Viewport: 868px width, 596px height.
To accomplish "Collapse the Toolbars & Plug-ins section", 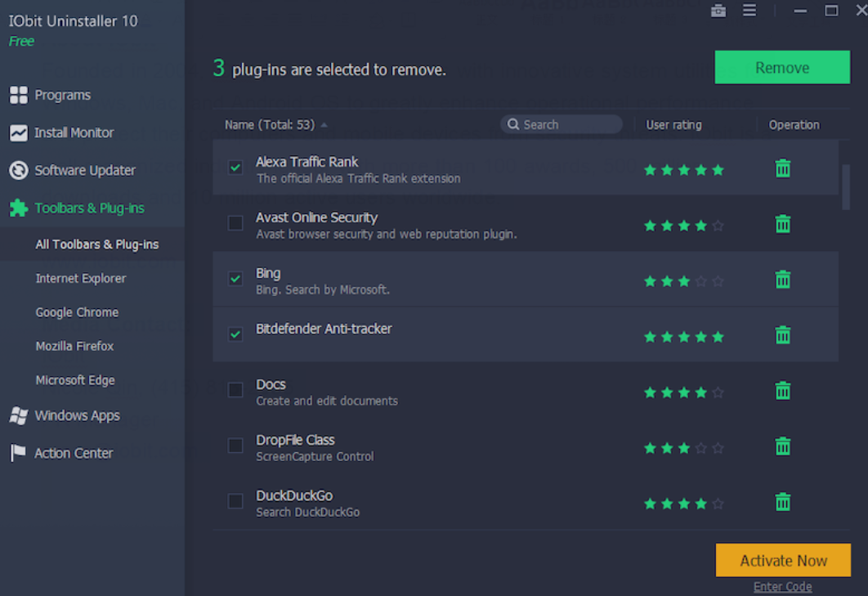I will [89, 208].
